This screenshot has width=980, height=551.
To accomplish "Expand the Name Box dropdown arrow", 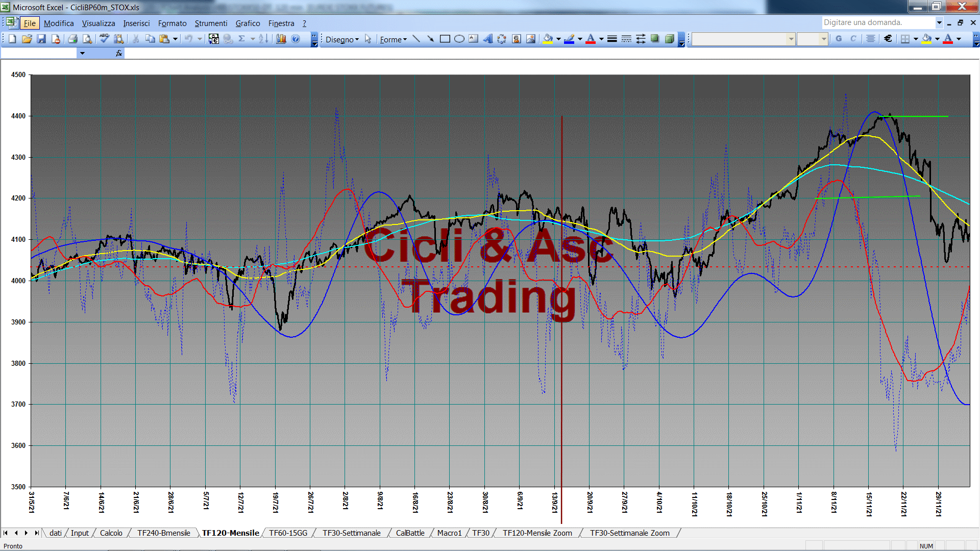I will click(82, 53).
